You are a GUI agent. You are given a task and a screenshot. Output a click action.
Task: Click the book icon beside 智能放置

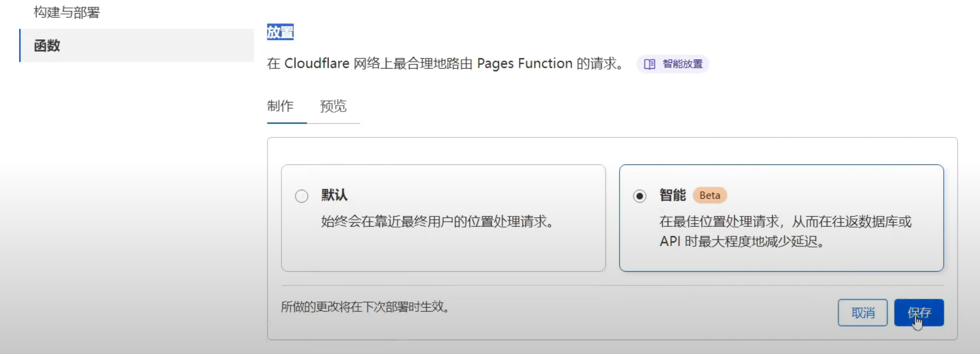click(649, 64)
